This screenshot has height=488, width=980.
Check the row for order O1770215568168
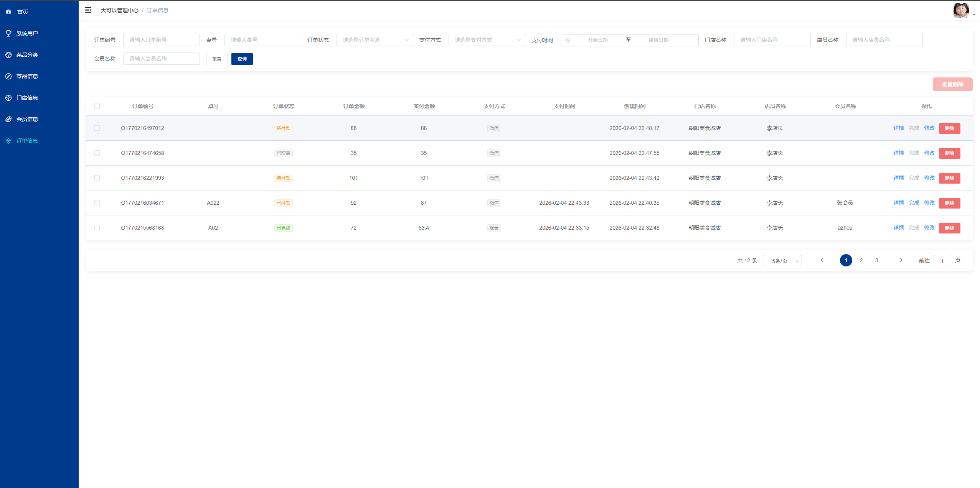pos(97,228)
